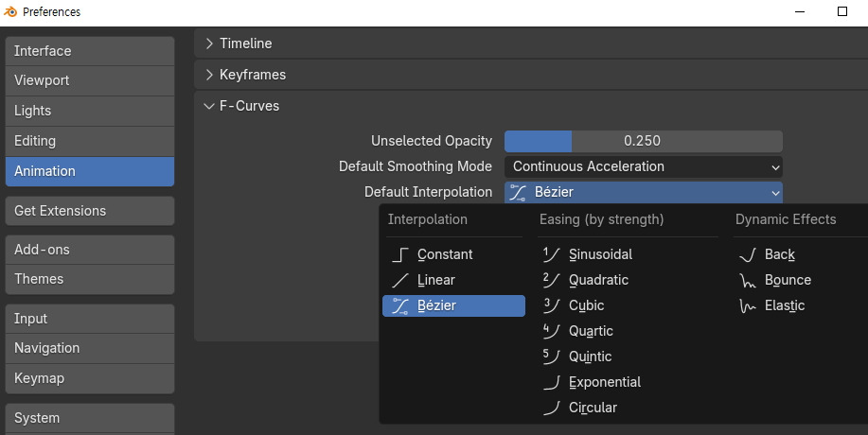Select Exponential easing from the menu
The width and height of the screenshot is (868, 435).
click(604, 382)
